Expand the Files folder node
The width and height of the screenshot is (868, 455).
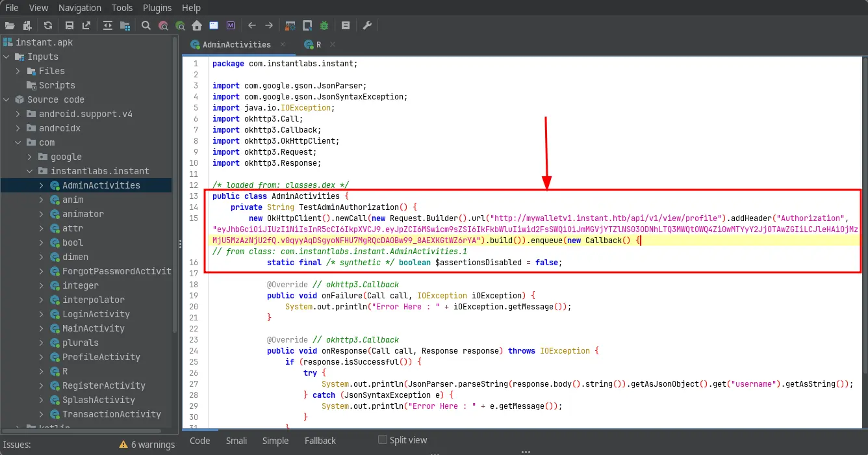click(19, 71)
